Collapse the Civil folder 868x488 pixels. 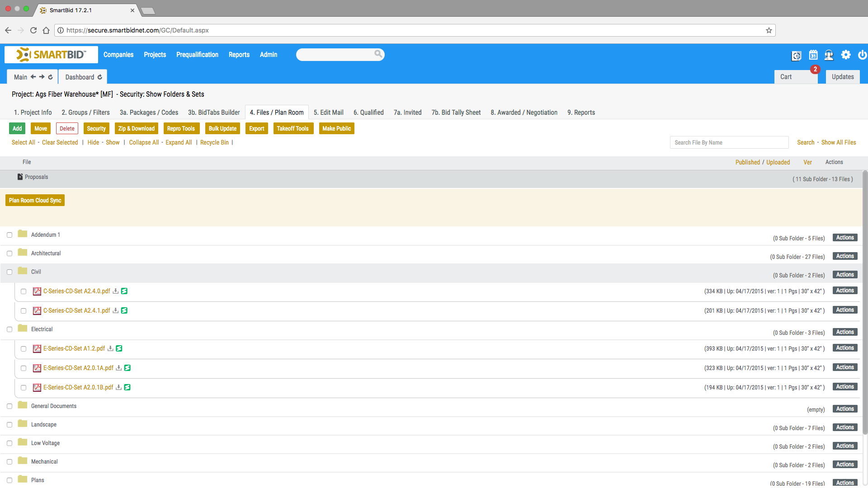[36, 272]
